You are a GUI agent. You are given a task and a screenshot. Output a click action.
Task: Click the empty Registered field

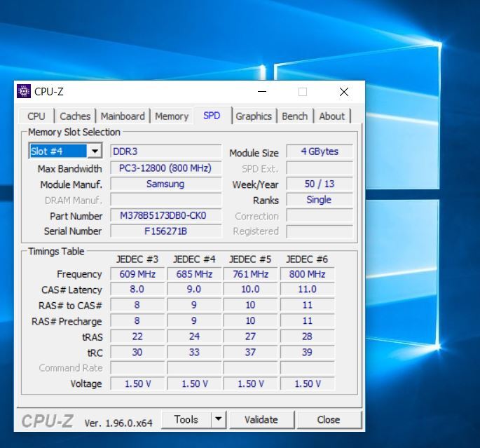pos(320,231)
